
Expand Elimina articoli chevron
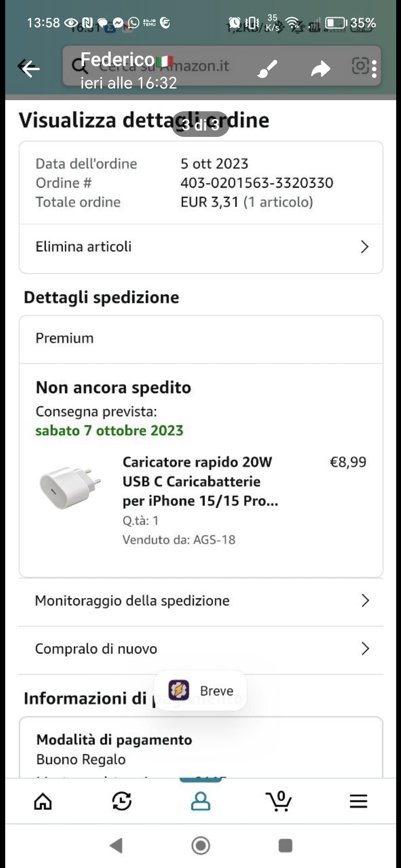[365, 247]
